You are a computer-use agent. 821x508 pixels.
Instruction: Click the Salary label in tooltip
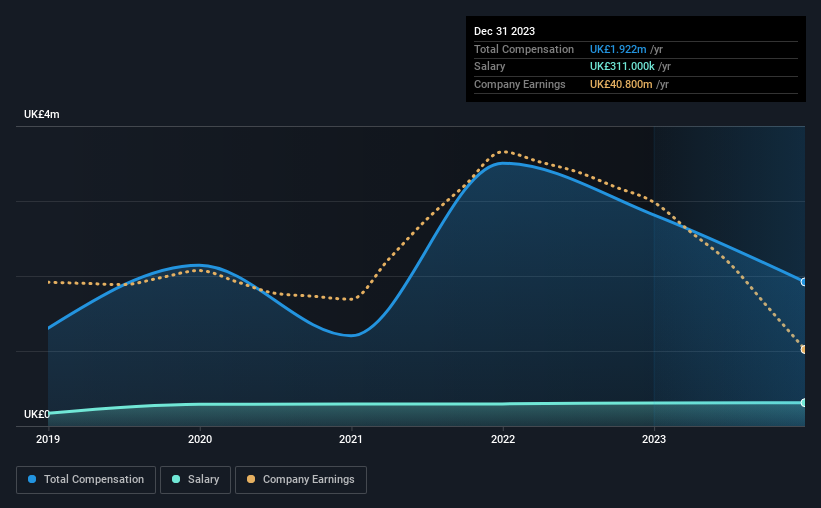pyautogui.click(x=490, y=67)
